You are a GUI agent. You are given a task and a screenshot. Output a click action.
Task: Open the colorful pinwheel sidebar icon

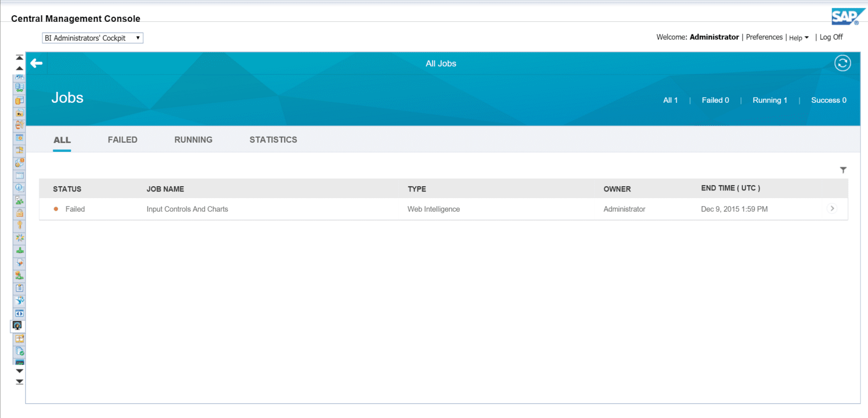pos(20,238)
